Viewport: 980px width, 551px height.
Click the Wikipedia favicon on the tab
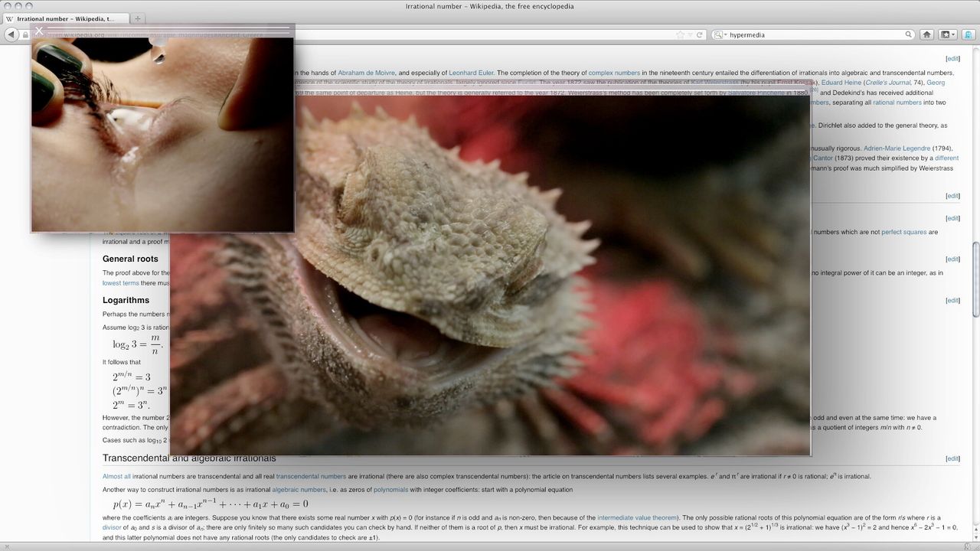coord(10,18)
